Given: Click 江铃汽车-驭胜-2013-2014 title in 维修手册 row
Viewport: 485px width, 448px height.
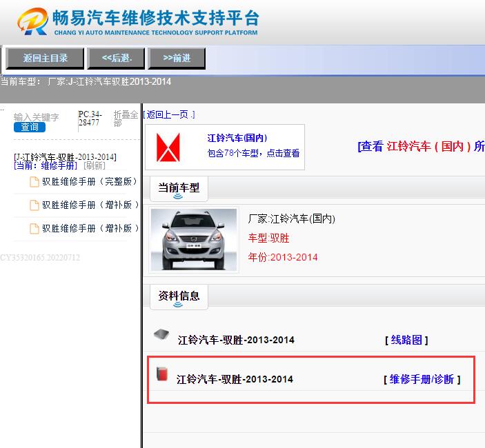Looking at the screenshot, I should (235, 379).
